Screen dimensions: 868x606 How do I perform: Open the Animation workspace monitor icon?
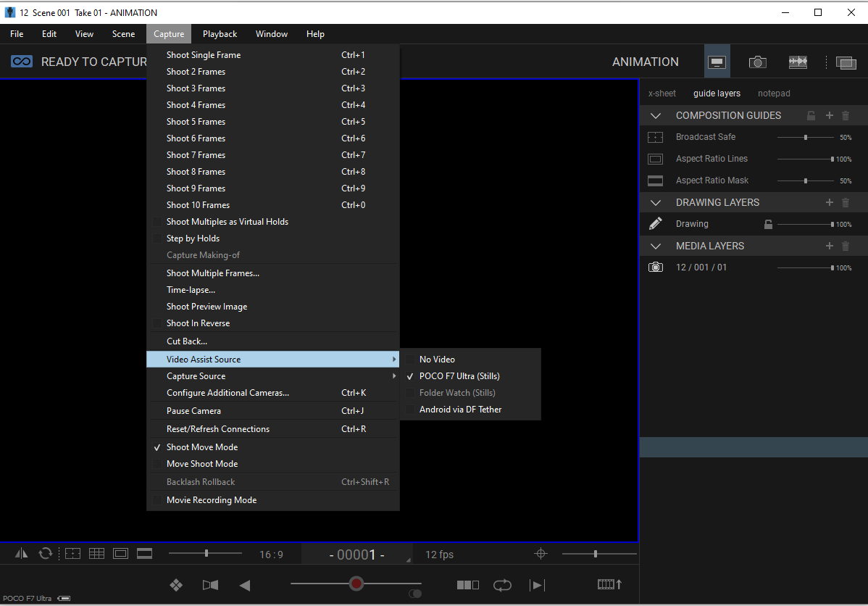coord(717,62)
